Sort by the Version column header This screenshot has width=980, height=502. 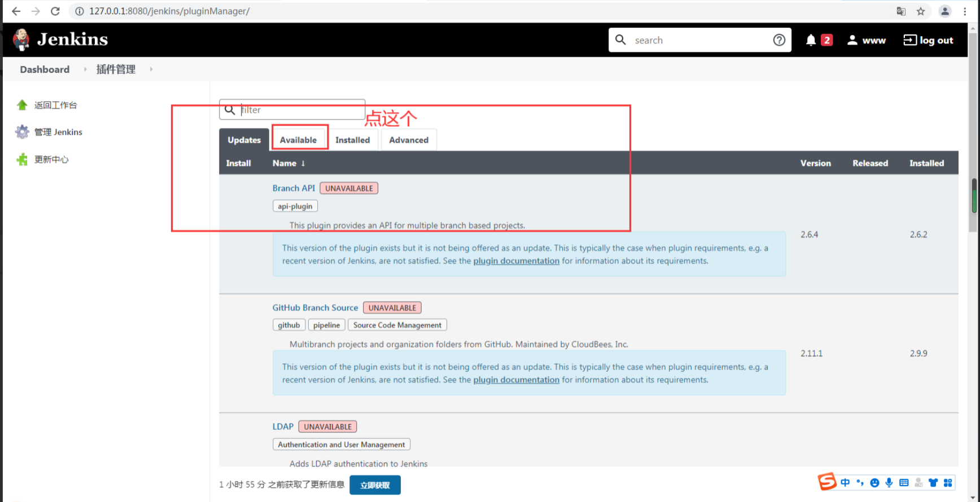tap(815, 163)
